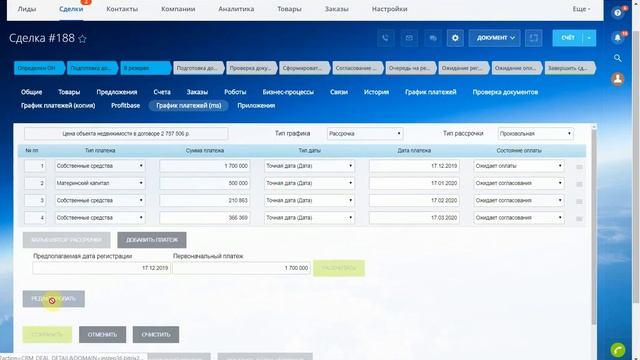Open status dropdown in row 4
640x360 pixels.
click(519, 218)
